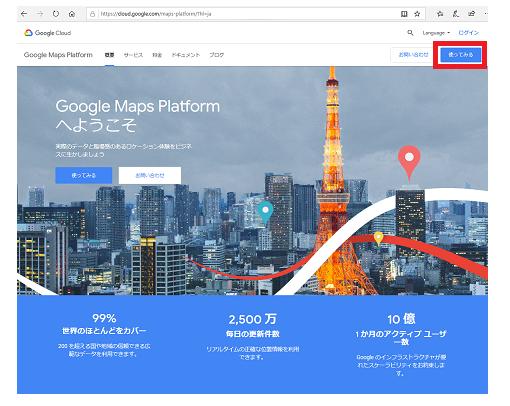View site info via the padlock icon
The width and height of the screenshot is (510, 406).
(92, 14)
